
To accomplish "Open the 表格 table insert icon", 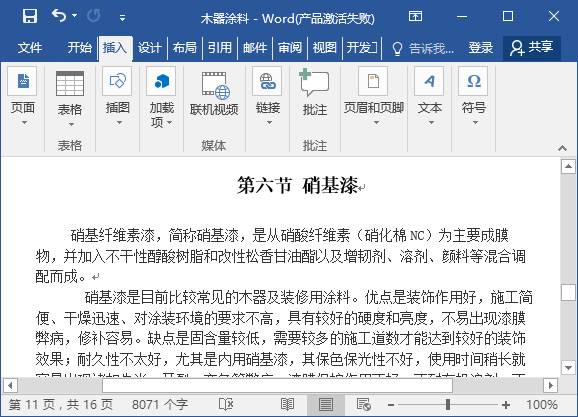I will pos(70,83).
